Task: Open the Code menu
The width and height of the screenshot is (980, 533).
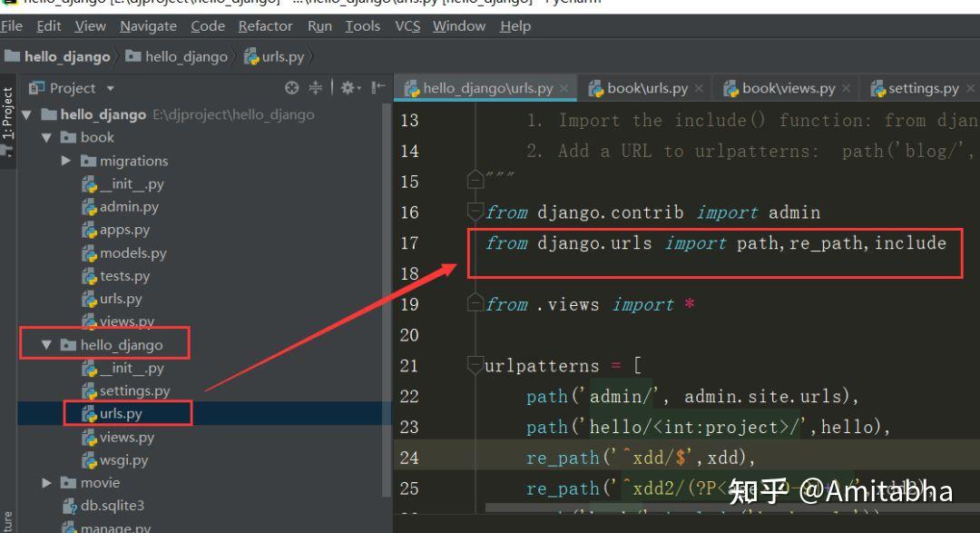Action: [208, 26]
